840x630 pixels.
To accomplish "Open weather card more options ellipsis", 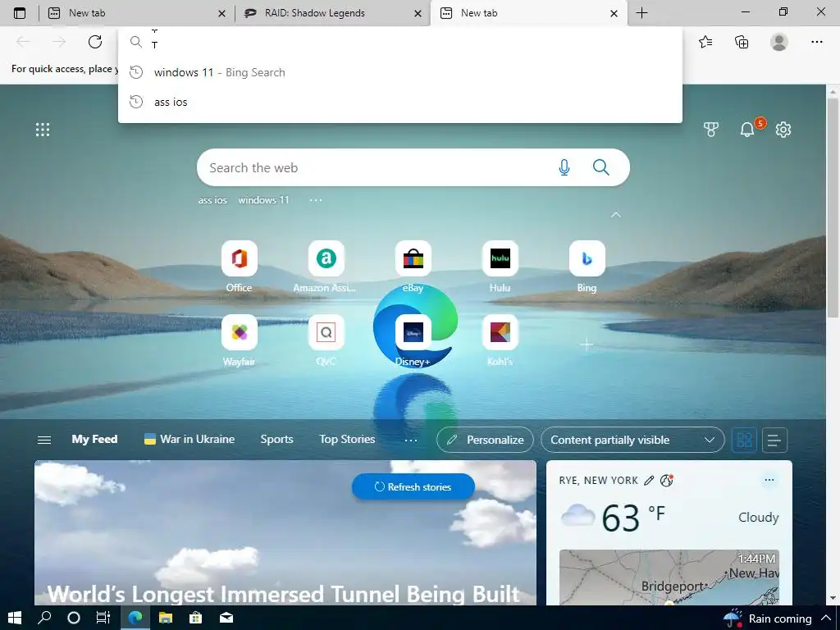I will pos(769,480).
